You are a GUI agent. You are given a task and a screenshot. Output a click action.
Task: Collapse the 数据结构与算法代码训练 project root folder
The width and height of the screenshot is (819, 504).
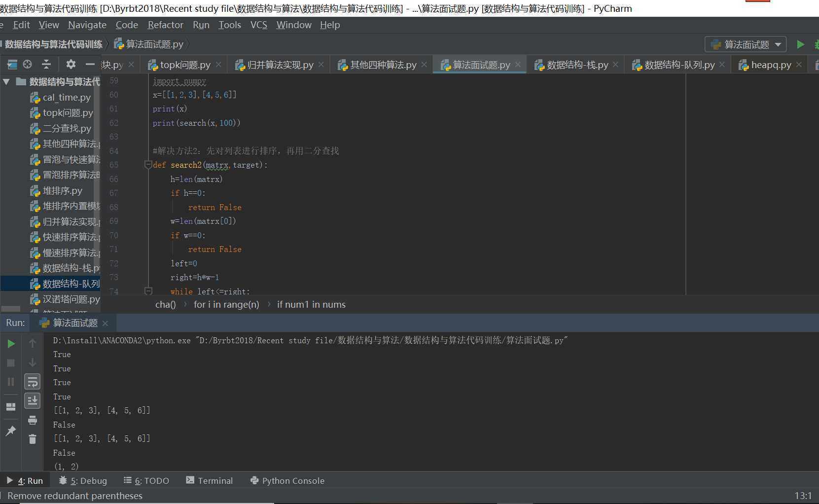(x=6, y=82)
